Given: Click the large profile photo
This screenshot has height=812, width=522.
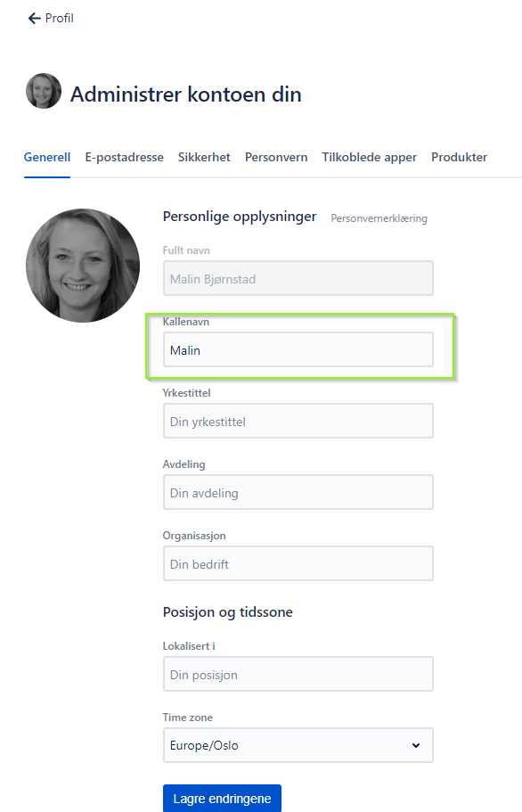Looking at the screenshot, I should click(83, 266).
